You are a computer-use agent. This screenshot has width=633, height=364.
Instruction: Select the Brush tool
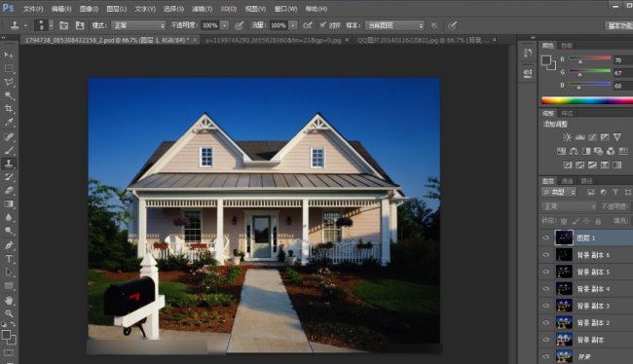(9, 150)
